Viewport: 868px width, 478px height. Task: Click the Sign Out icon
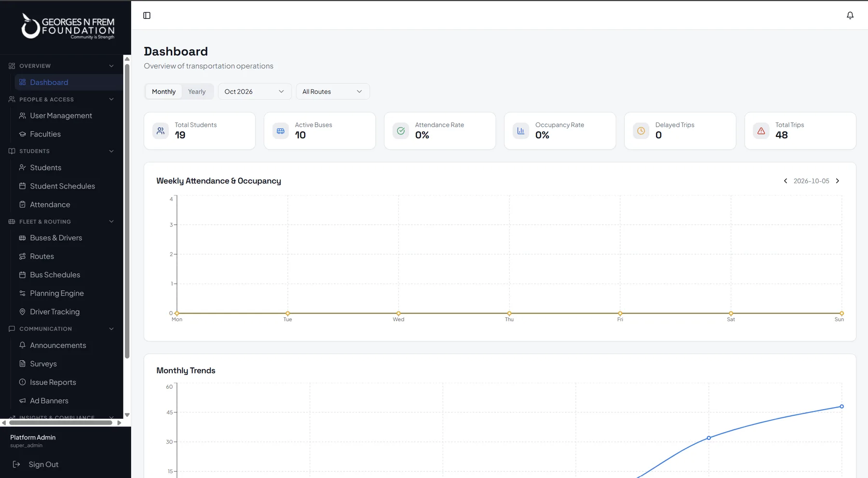coord(16,464)
